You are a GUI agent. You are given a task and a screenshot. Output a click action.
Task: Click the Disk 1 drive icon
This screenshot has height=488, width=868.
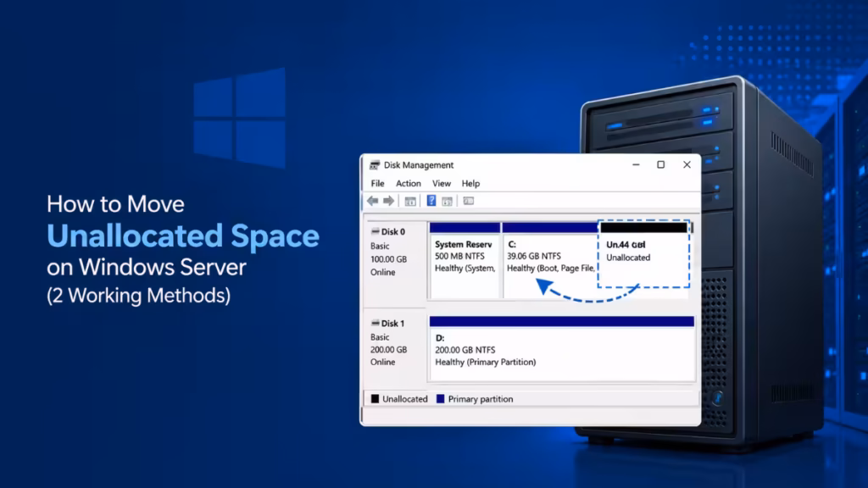[x=375, y=323]
